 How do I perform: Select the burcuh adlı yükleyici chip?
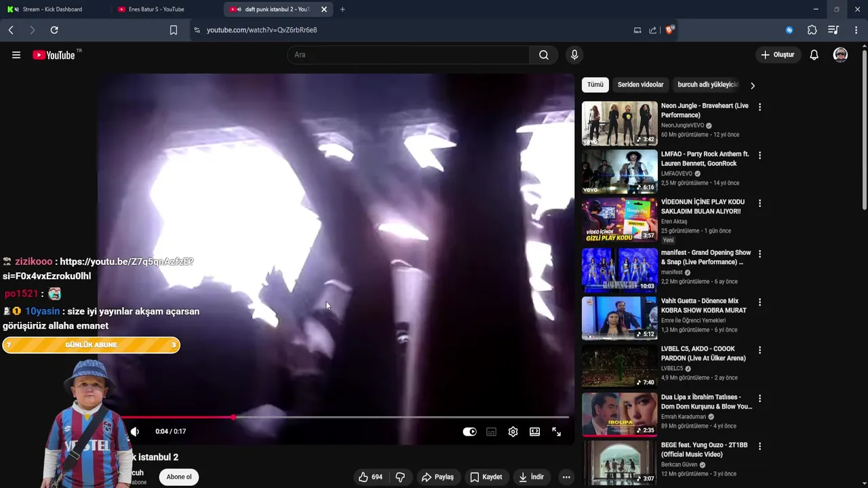(x=707, y=85)
